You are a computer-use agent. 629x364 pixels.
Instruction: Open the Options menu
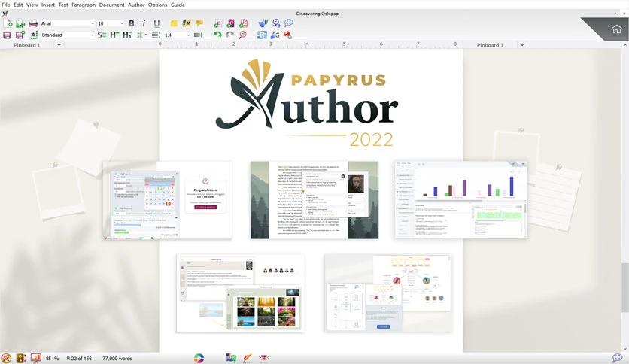(x=157, y=5)
